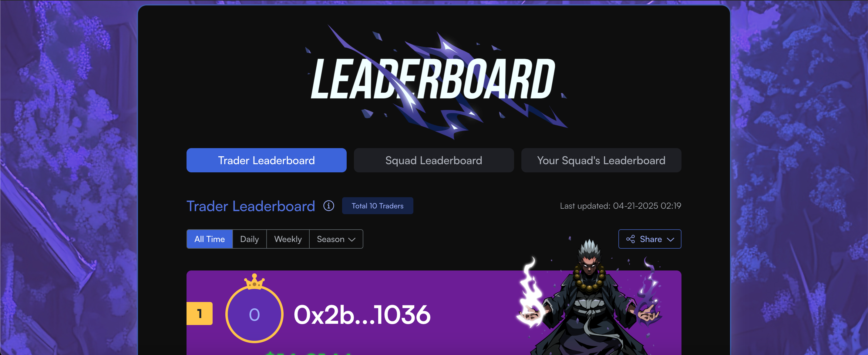868x355 pixels.
Task: Switch to the Trader Leaderboard tab
Action: [x=266, y=160]
